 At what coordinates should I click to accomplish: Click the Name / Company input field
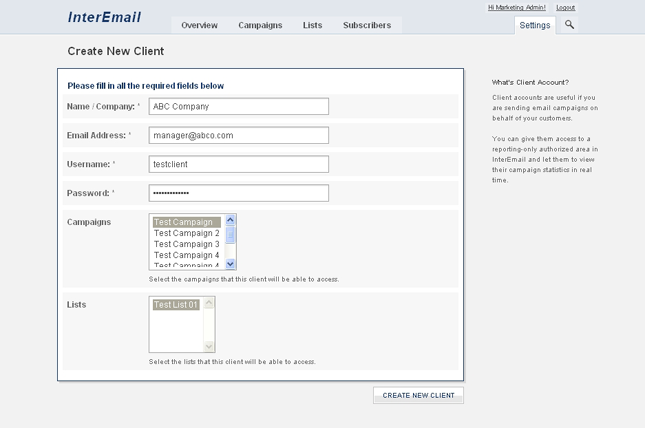(x=238, y=106)
